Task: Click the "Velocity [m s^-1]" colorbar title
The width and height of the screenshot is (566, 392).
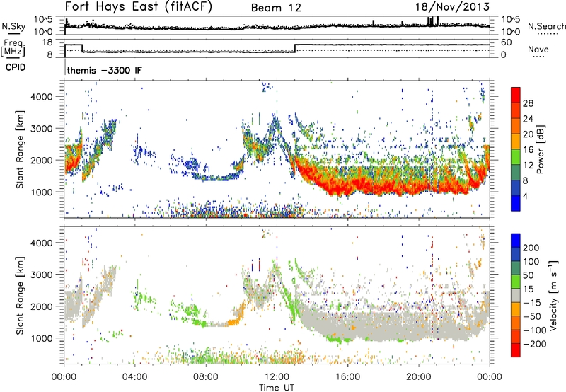Action: pos(553,295)
